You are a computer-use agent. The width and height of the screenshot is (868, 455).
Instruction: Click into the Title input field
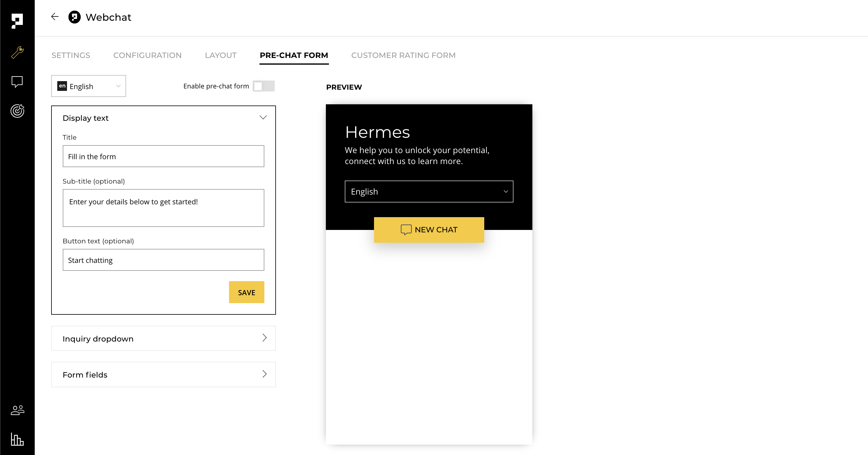tap(164, 156)
